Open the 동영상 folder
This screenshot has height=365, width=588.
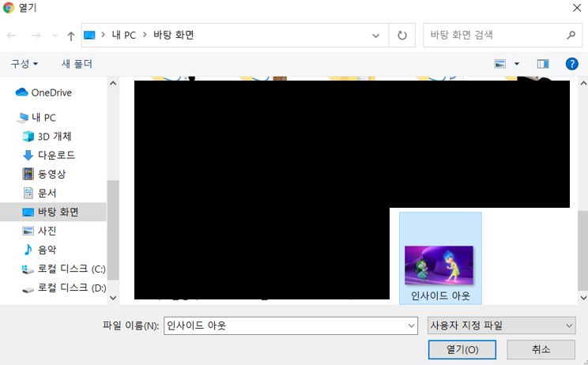pyautogui.click(x=51, y=174)
